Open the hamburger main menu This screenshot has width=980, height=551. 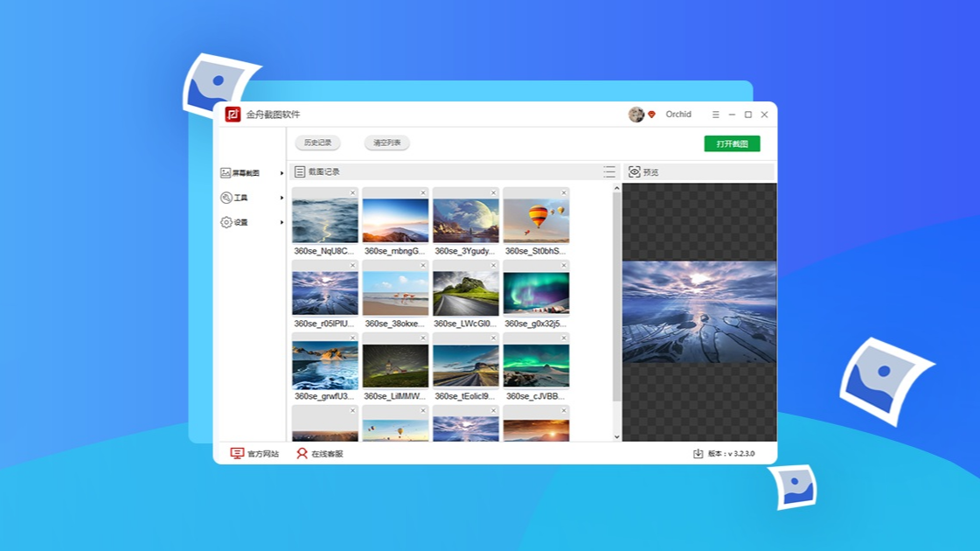pyautogui.click(x=716, y=115)
